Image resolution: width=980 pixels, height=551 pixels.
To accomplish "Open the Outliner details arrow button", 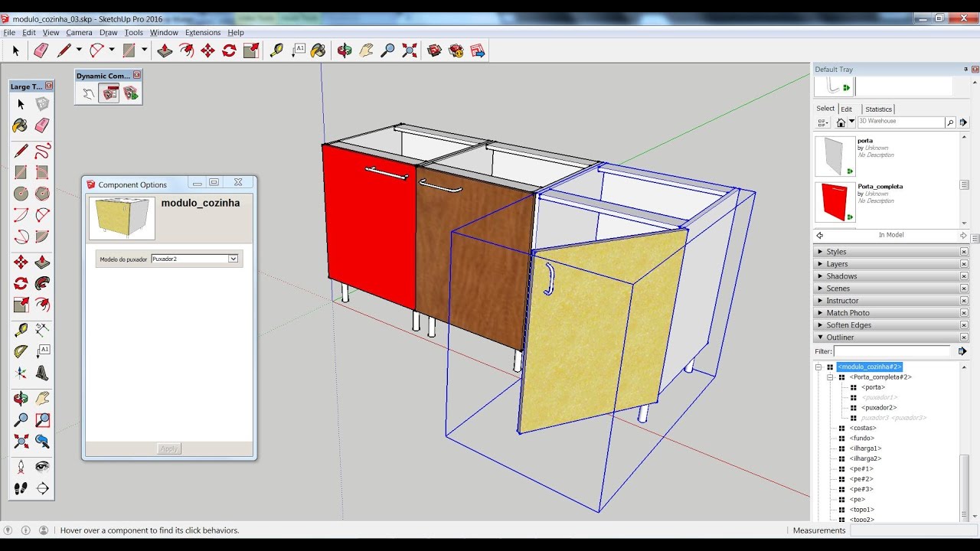I will pos(963,351).
